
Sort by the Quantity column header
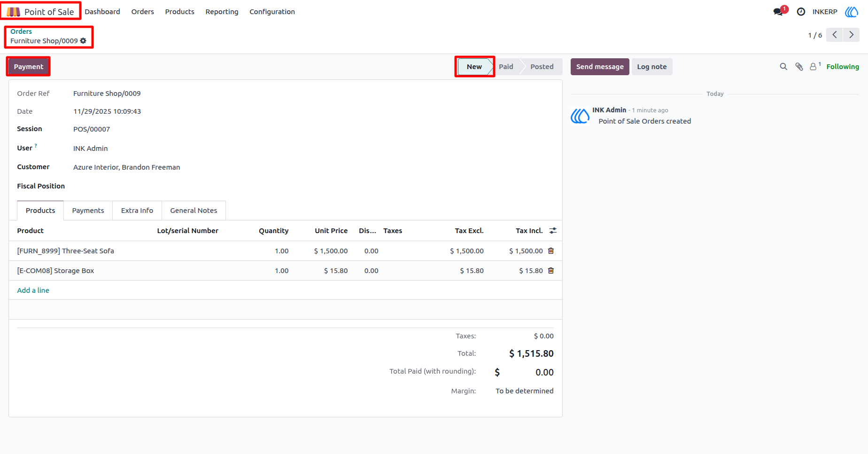(273, 231)
